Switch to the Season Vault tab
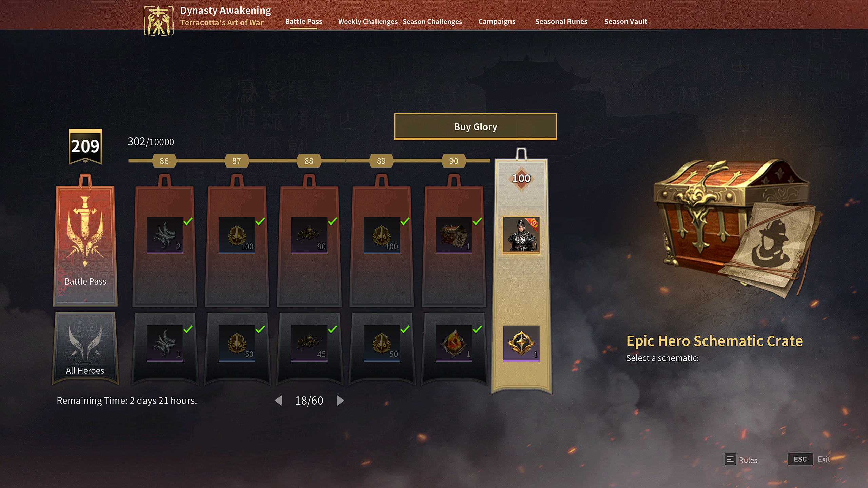The width and height of the screenshot is (868, 488). pyautogui.click(x=625, y=21)
